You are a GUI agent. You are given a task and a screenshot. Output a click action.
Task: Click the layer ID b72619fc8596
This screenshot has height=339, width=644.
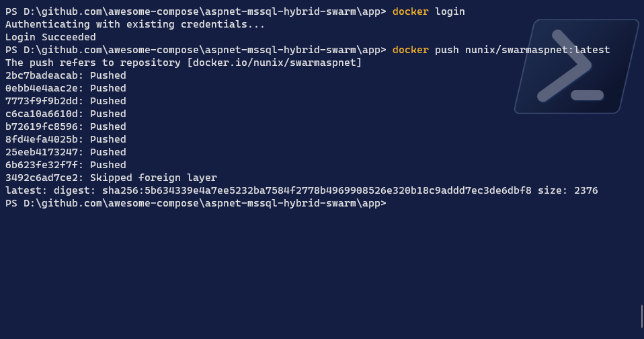(44, 126)
